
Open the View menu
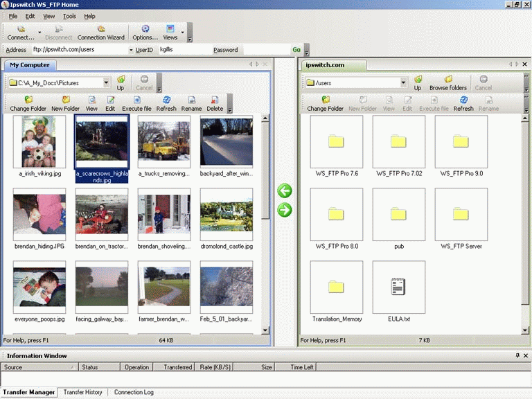click(49, 16)
